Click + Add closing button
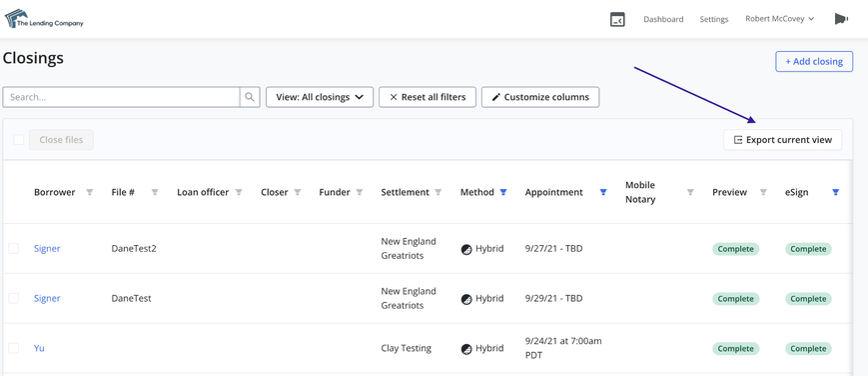 (814, 62)
